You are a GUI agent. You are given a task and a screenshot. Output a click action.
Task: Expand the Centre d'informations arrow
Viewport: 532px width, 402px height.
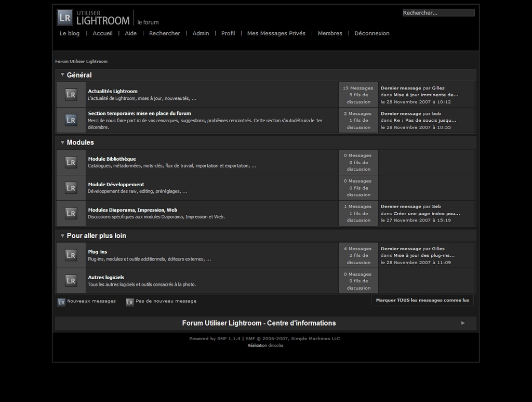463,323
